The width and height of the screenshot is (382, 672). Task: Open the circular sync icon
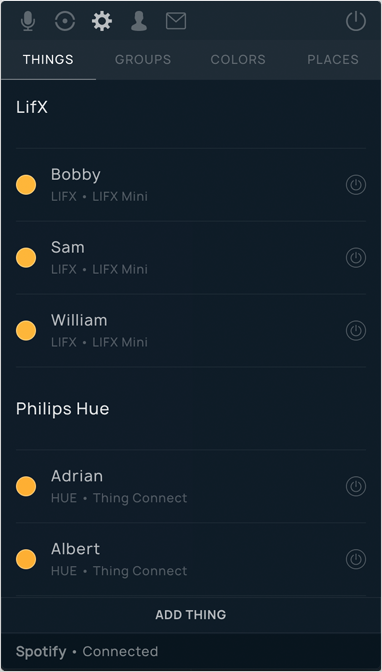[65, 21]
